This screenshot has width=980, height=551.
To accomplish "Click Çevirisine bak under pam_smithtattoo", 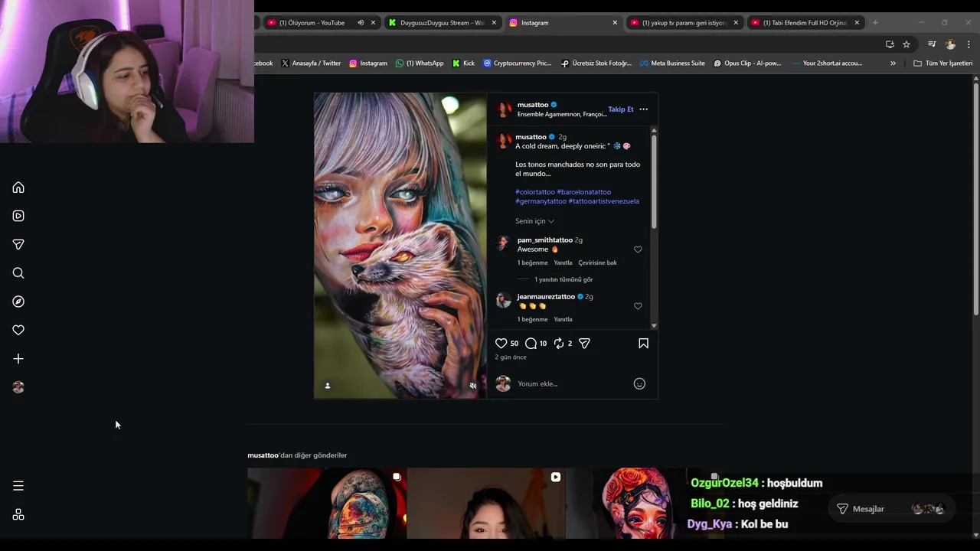I will coord(597,262).
